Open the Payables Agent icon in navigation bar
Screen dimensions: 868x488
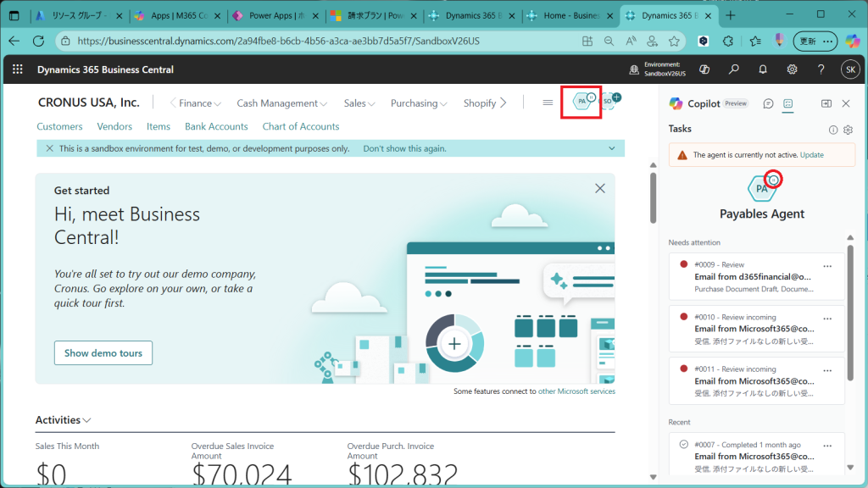(x=581, y=102)
